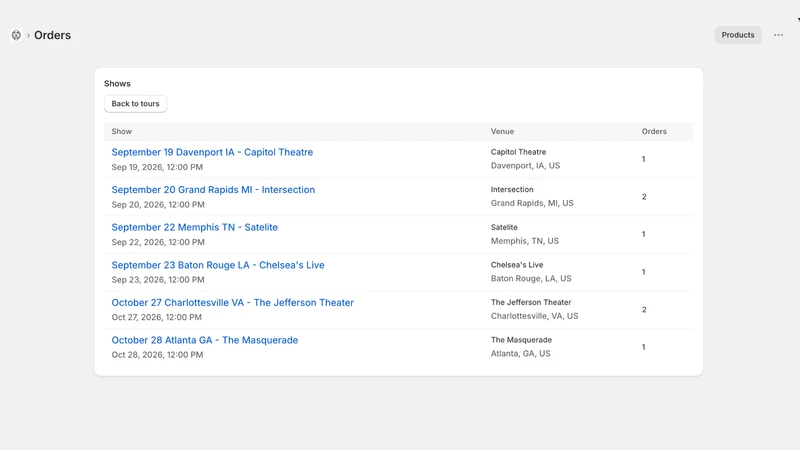Select the Davenport, IA, US venue location
Viewport: 800px width, 450px height.
click(525, 165)
